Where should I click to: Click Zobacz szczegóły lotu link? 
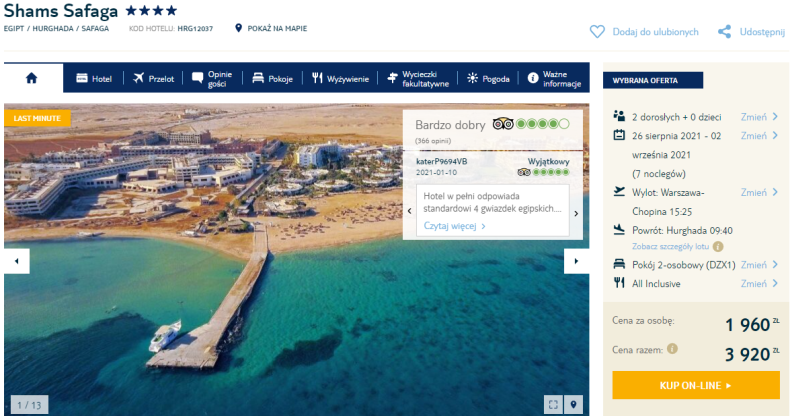coord(670,246)
